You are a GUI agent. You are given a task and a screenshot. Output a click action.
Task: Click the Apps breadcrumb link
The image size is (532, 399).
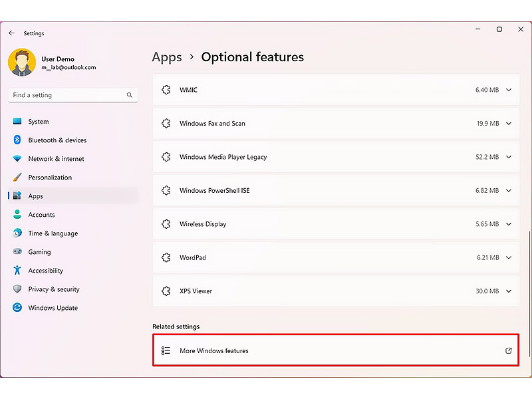[167, 57]
